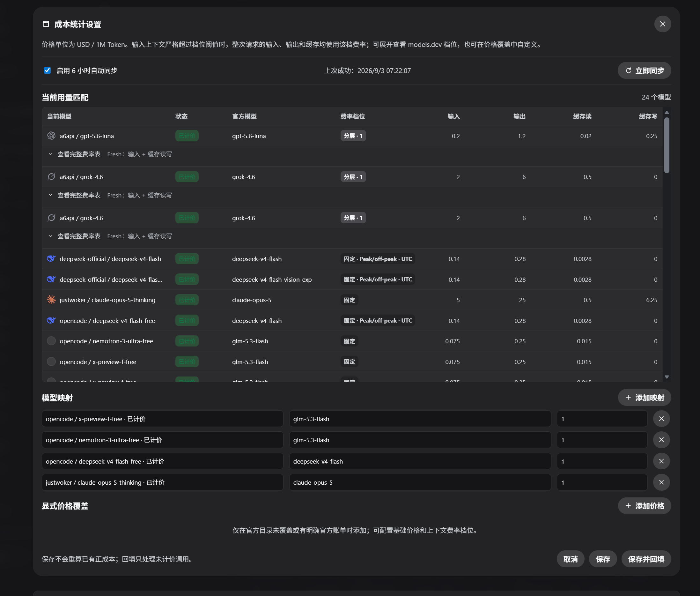The width and height of the screenshot is (700, 596).
Task: Click the usage table scrollbar thumb
Action: [667, 145]
